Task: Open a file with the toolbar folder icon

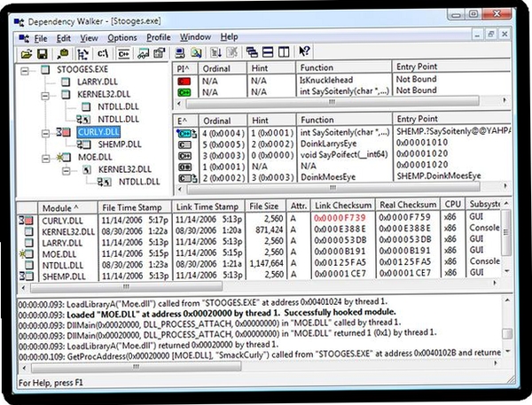Action: (26, 53)
